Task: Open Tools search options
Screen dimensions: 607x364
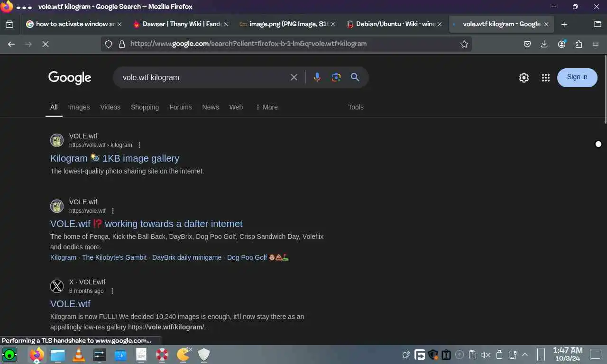Action: 356,107
